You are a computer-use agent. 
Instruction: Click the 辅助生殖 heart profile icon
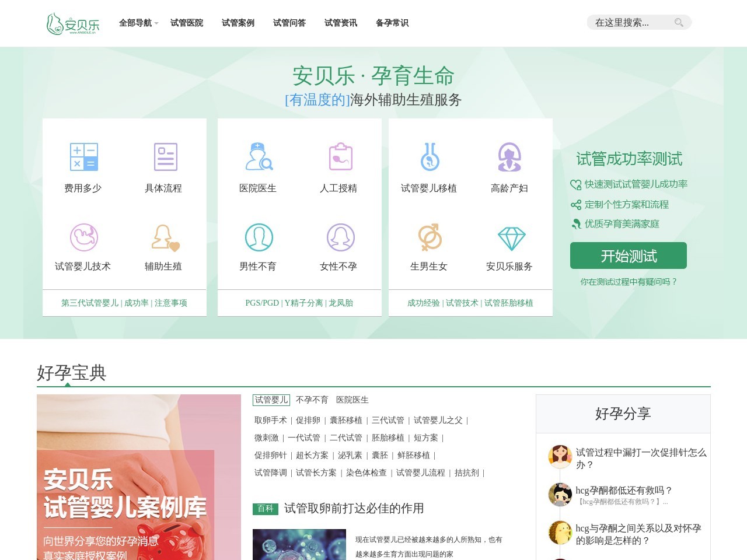[x=165, y=237]
